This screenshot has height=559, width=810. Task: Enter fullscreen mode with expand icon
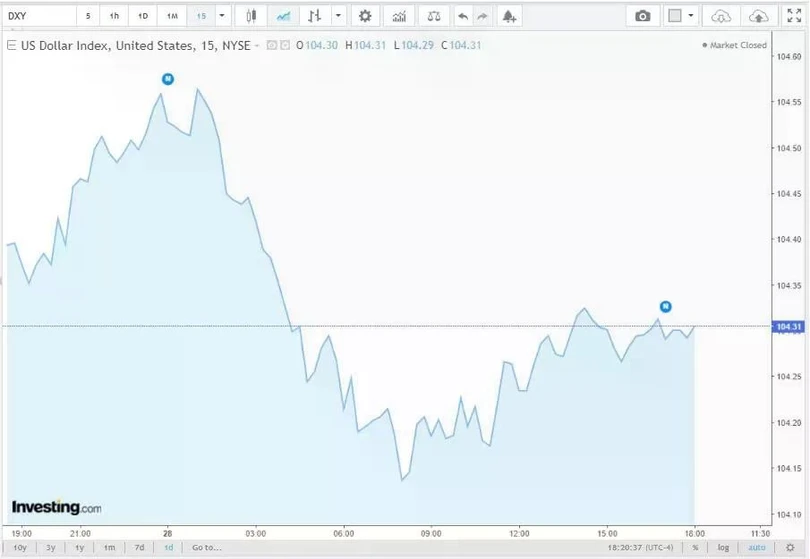click(794, 16)
